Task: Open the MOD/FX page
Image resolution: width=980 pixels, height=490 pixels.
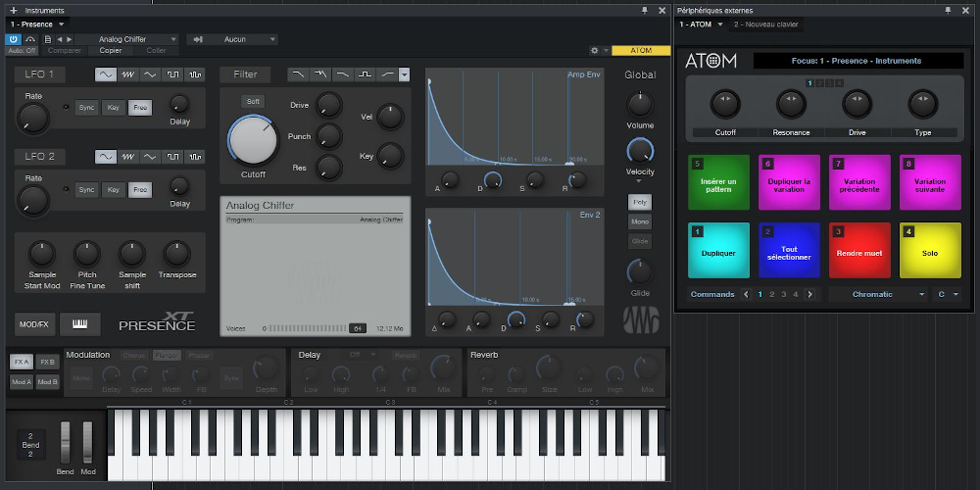Action: coord(35,324)
